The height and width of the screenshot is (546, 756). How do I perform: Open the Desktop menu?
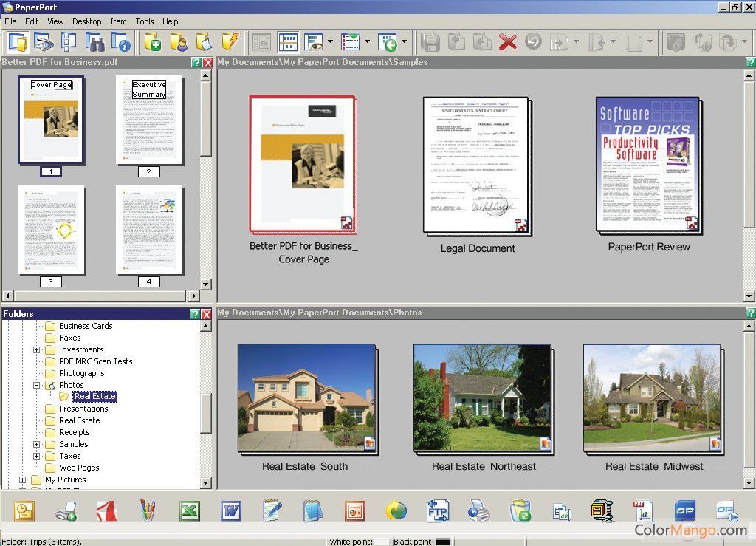(x=87, y=21)
